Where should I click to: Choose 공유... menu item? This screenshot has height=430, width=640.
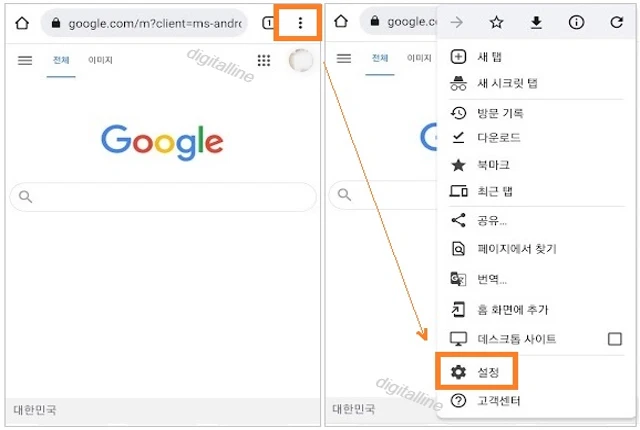[536, 221]
